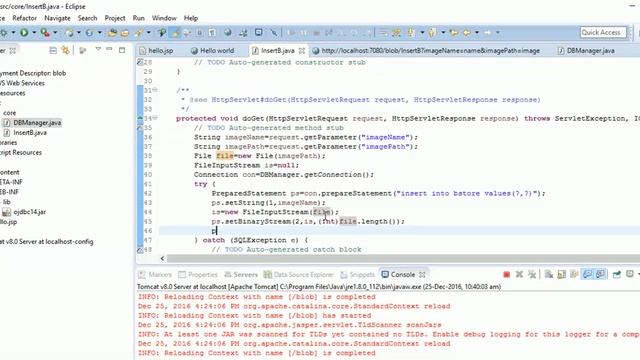The image size is (640, 360).
Task: Open the Run menu
Action: click(x=138, y=18)
